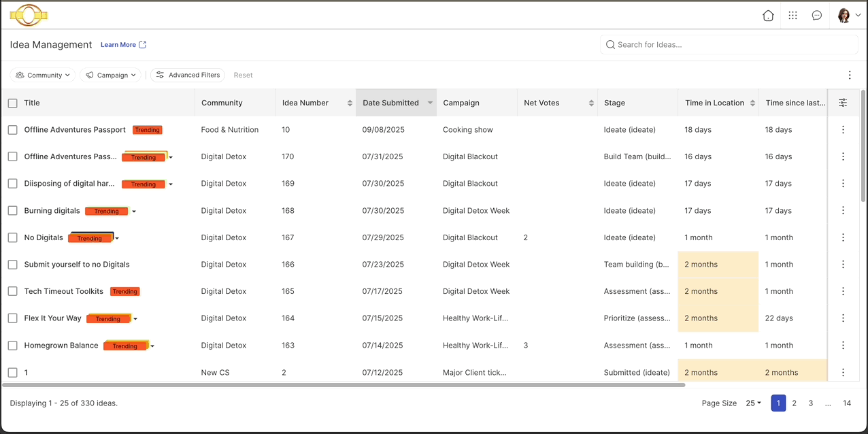This screenshot has height=434, width=868.
Task: Open the chat messages icon
Action: pos(817,16)
